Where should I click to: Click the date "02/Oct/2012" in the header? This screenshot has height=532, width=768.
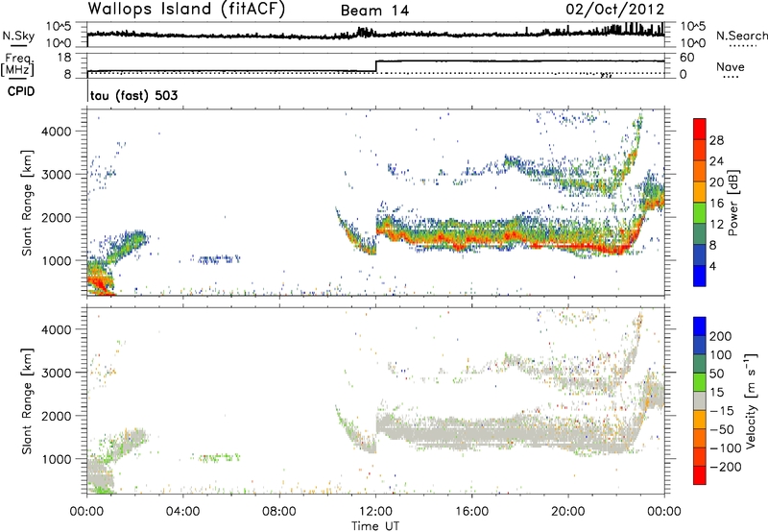pyautogui.click(x=614, y=9)
